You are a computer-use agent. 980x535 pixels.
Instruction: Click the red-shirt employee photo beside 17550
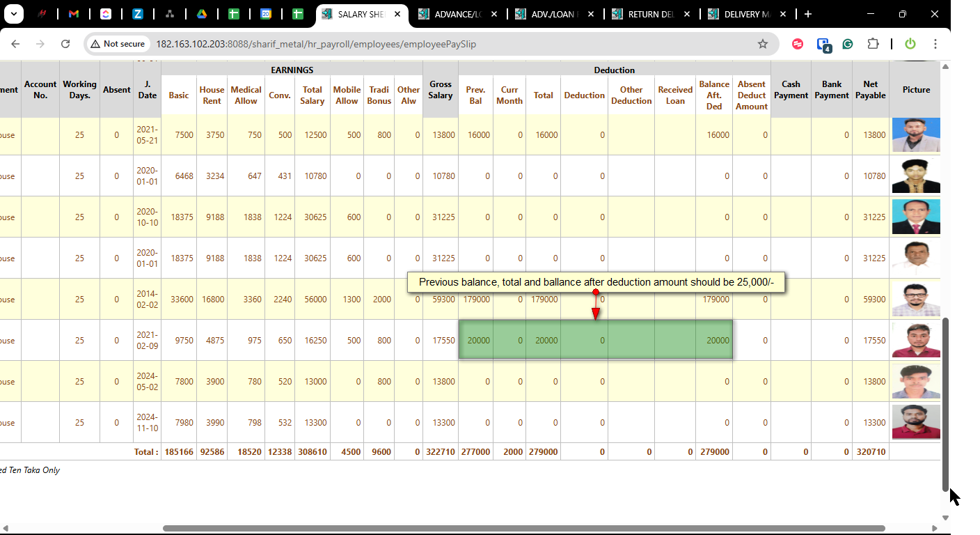(x=916, y=341)
